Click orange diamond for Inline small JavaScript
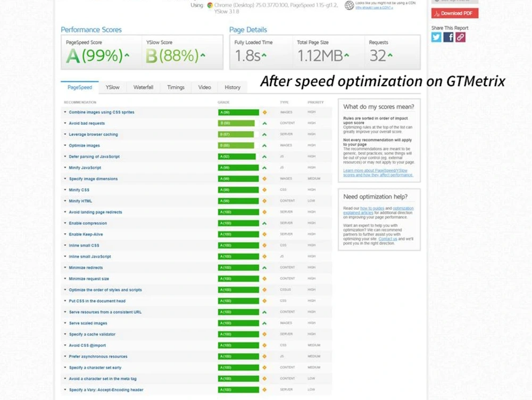The width and height of the screenshot is (532, 400). point(264,257)
